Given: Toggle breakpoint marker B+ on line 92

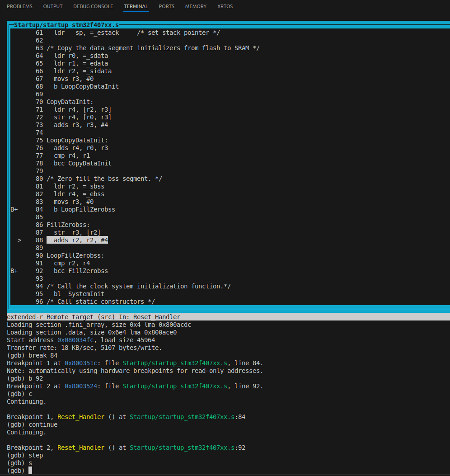Looking at the screenshot, I should (14, 271).
